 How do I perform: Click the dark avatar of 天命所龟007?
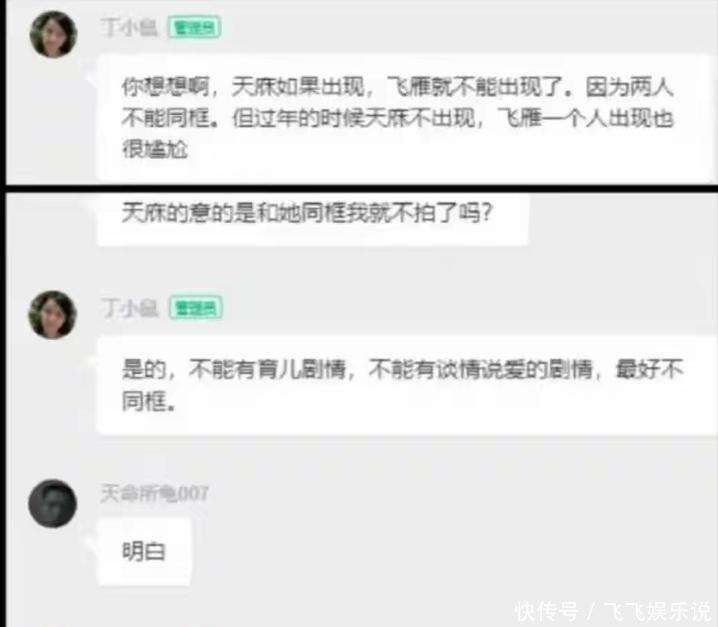pyautogui.click(x=53, y=503)
